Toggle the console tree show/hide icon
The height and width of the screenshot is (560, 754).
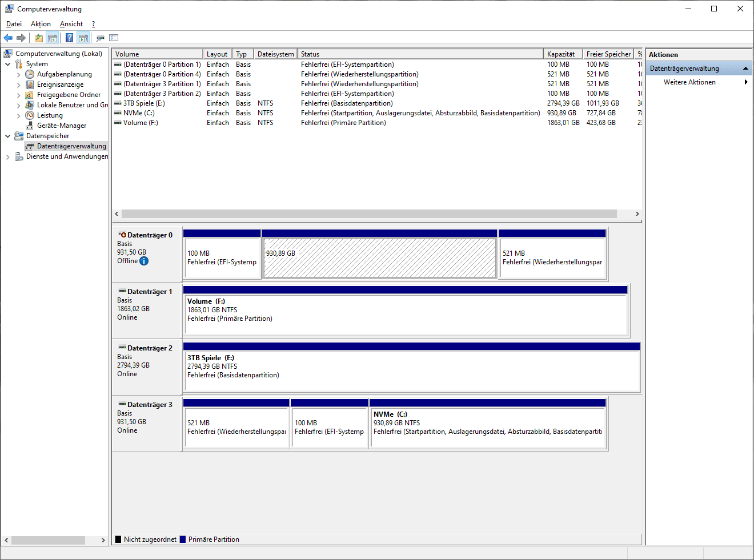[52, 38]
